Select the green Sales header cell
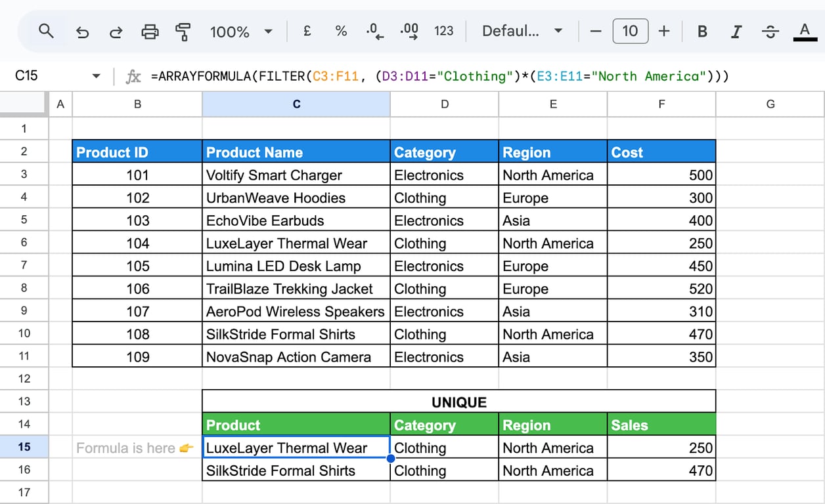This screenshot has width=825, height=504. (x=661, y=425)
